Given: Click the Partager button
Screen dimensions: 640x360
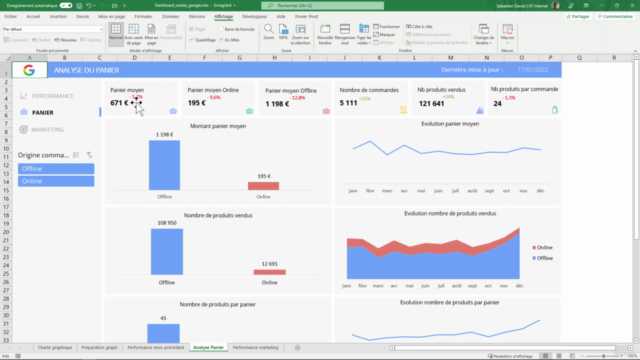Looking at the screenshot, I should 578,17.
